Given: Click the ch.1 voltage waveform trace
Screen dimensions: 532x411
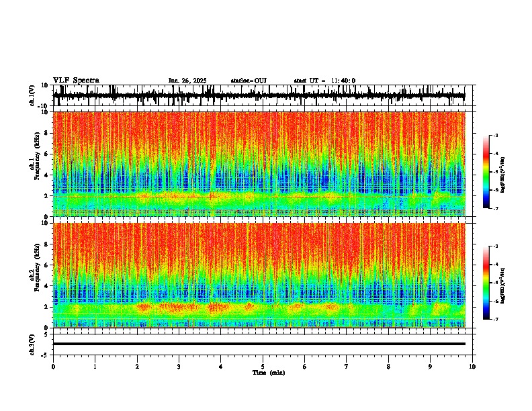Looking at the screenshot, I should 259,95.
